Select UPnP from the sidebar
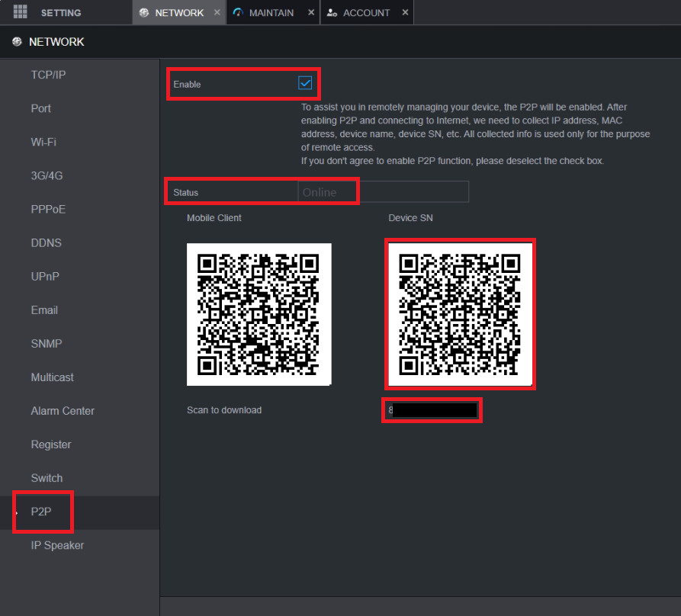This screenshot has height=616, width=681. point(45,277)
